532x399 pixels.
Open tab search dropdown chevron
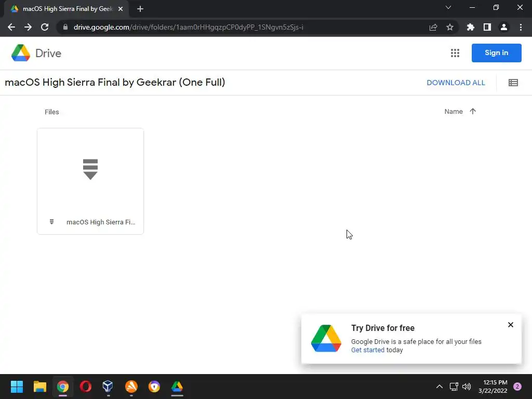coord(448,7)
